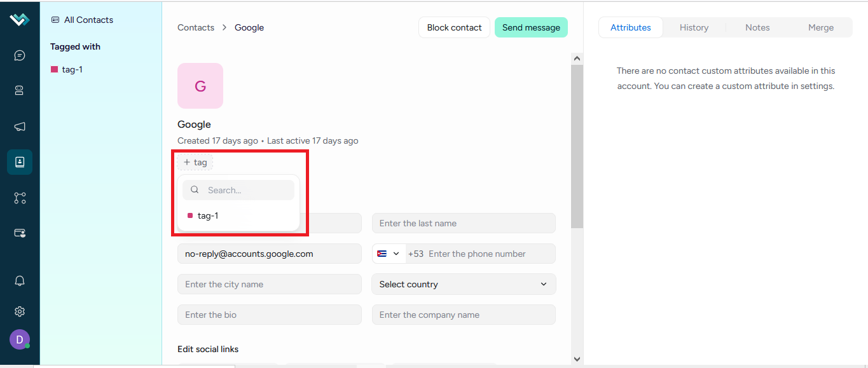The width and height of the screenshot is (868, 368).
Task: Select tag-1 from the tag dropdown
Action: [x=238, y=215]
